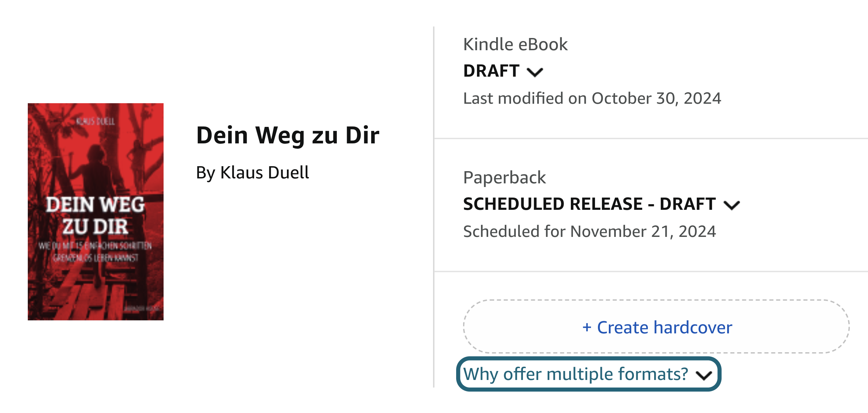Click the book title 'Dein Weg zu Dir'

(x=288, y=135)
